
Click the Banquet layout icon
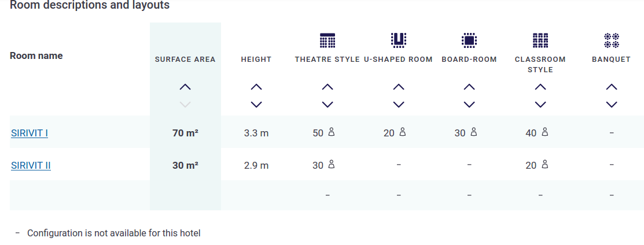tap(612, 40)
